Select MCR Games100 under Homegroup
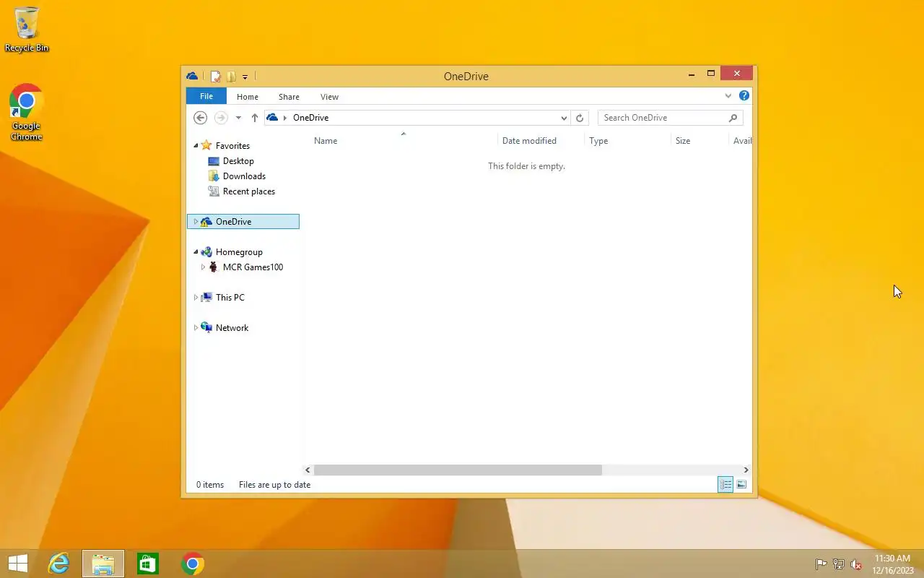 point(253,267)
